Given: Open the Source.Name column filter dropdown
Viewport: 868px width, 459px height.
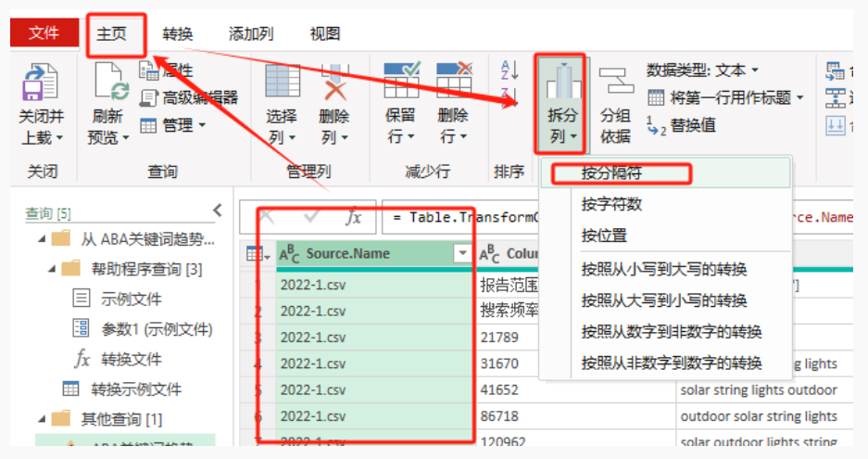Looking at the screenshot, I should coord(461,254).
